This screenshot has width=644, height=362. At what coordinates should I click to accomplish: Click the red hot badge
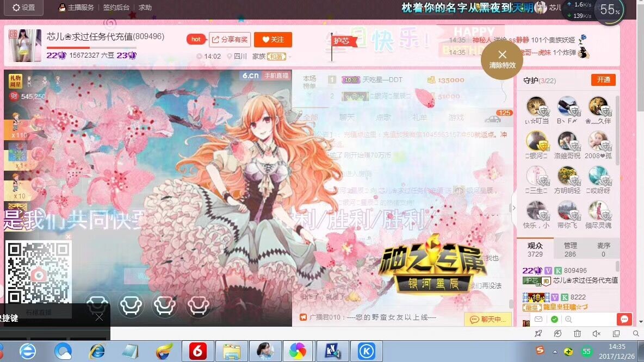pyautogui.click(x=196, y=39)
